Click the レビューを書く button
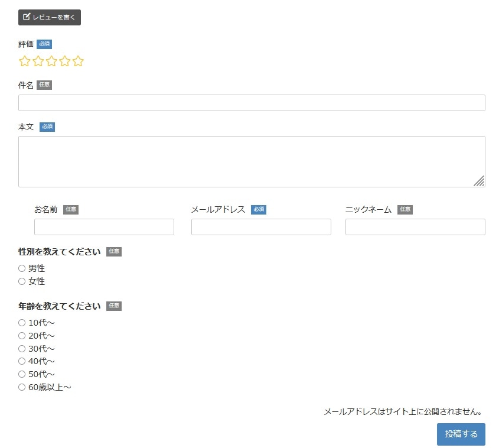Viewport: 499px width, 448px height. (50, 17)
